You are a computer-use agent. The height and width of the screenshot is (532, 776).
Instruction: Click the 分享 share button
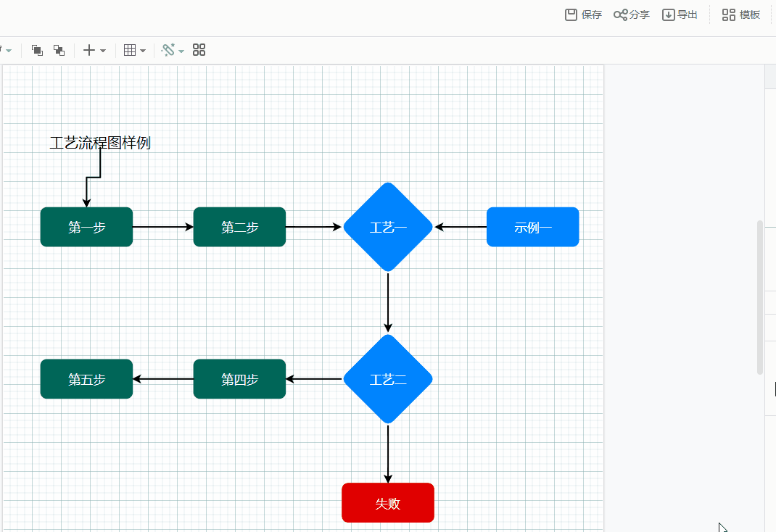click(632, 14)
